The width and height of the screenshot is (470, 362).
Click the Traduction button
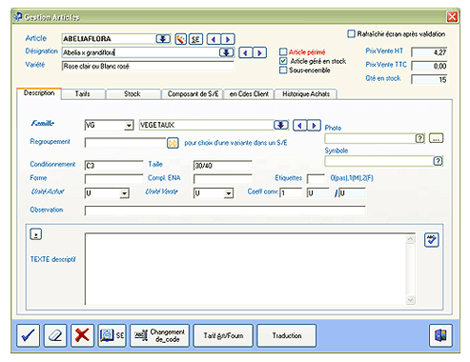[x=287, y=335]
